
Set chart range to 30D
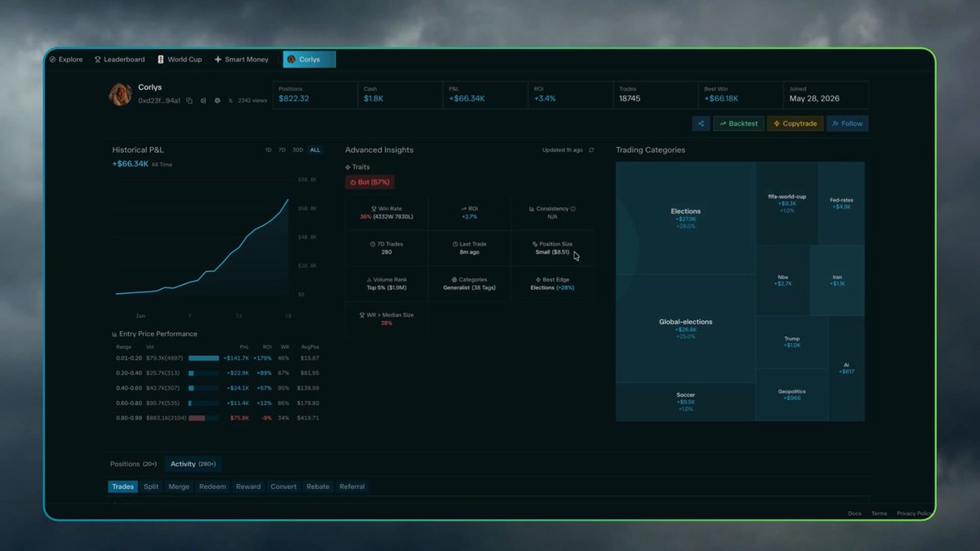click(298, 150)
